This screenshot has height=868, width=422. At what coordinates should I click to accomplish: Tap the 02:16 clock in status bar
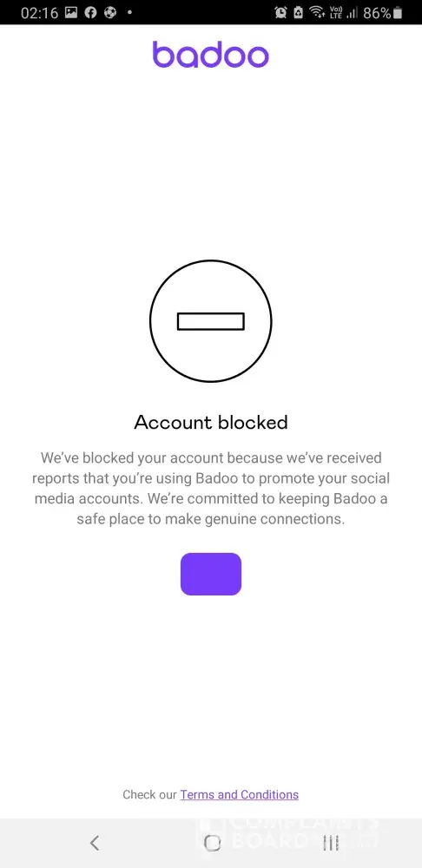coord(39,13)
